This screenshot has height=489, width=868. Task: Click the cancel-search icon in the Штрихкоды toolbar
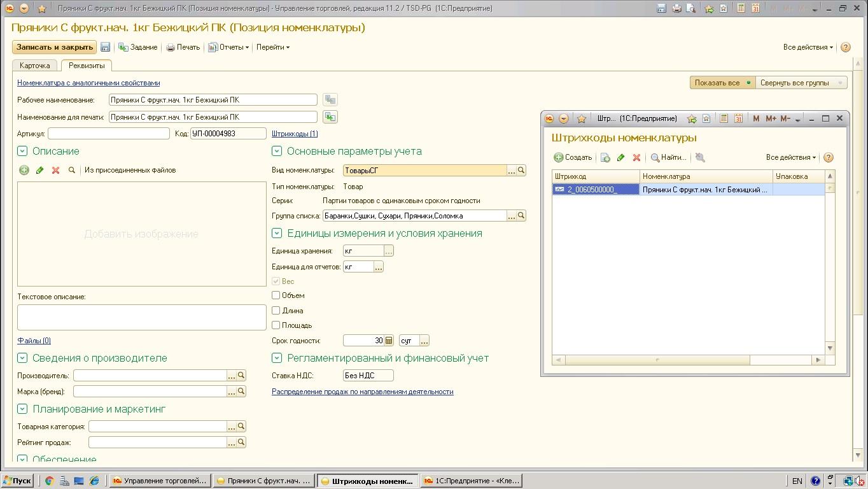(700, 157)
